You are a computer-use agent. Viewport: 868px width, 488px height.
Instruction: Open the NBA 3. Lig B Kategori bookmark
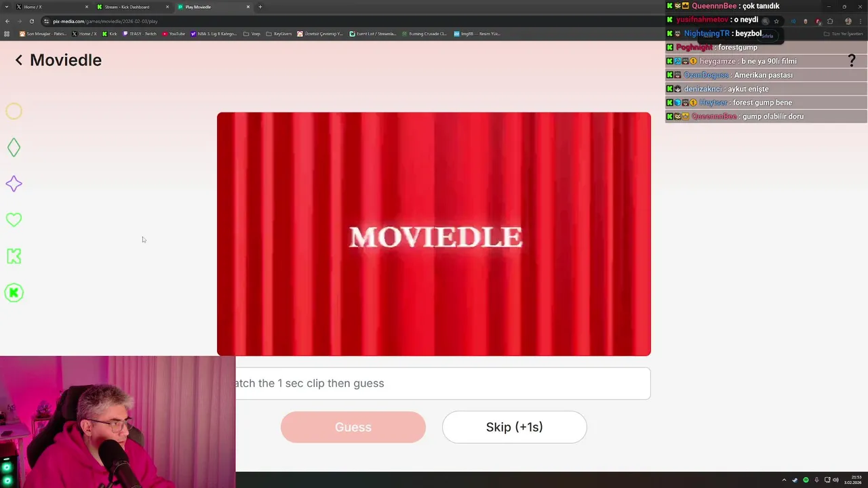(214, 34)
